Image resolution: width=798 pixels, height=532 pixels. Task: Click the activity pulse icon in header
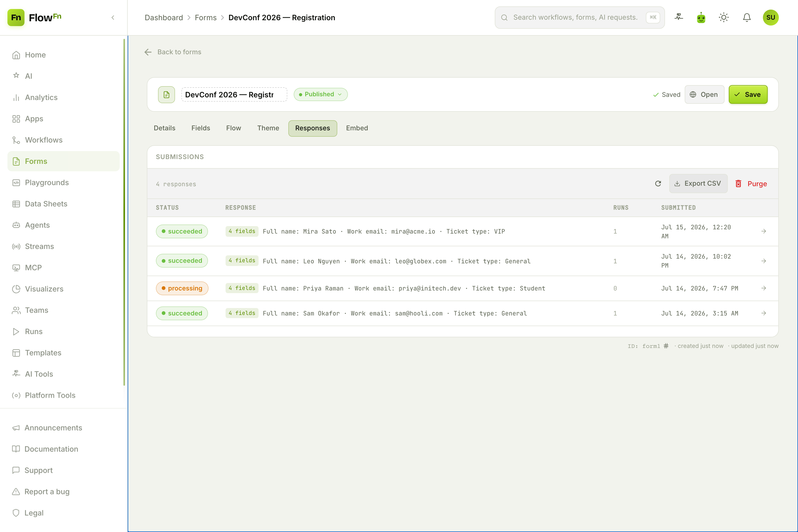(x=679, y=17)
